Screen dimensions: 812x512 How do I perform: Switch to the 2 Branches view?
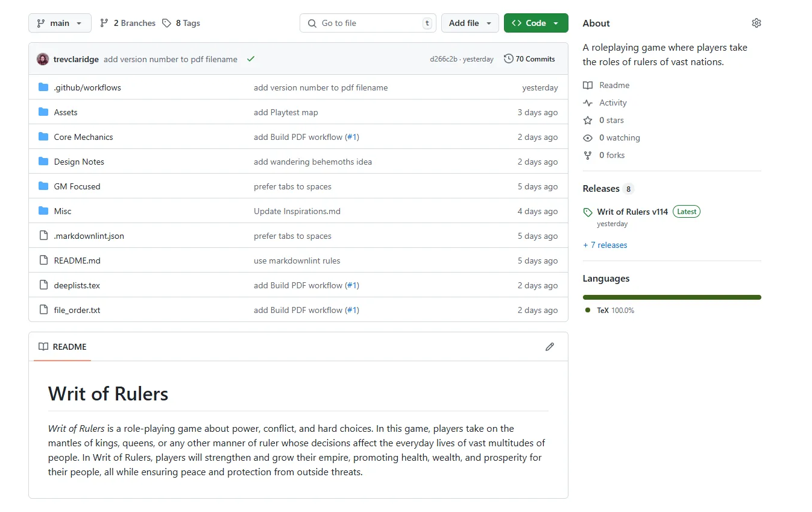[x=127, y=22]
